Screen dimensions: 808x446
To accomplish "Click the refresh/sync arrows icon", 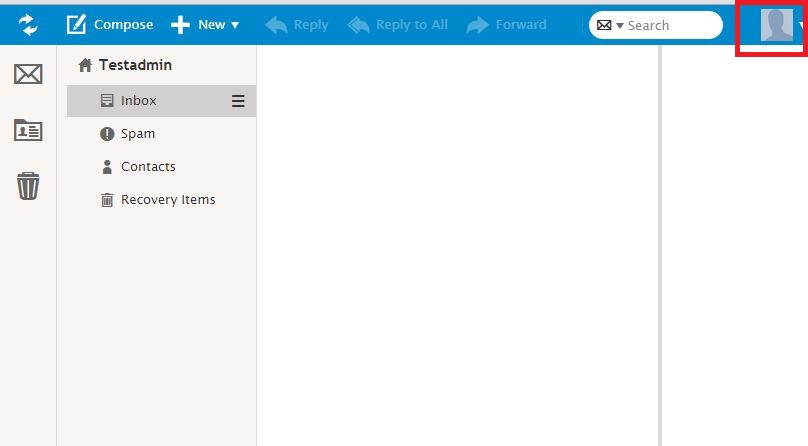I will point(28,24).
